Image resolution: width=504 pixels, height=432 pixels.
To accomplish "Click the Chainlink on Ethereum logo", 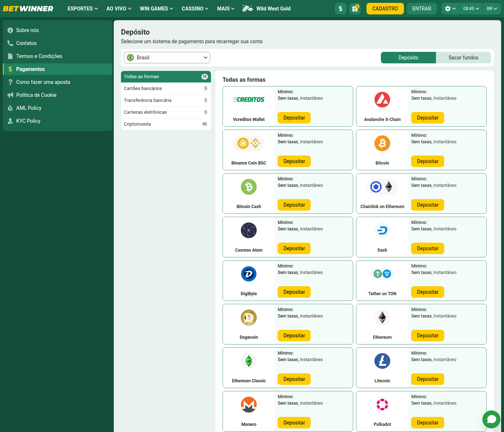I will click(382, 187).
